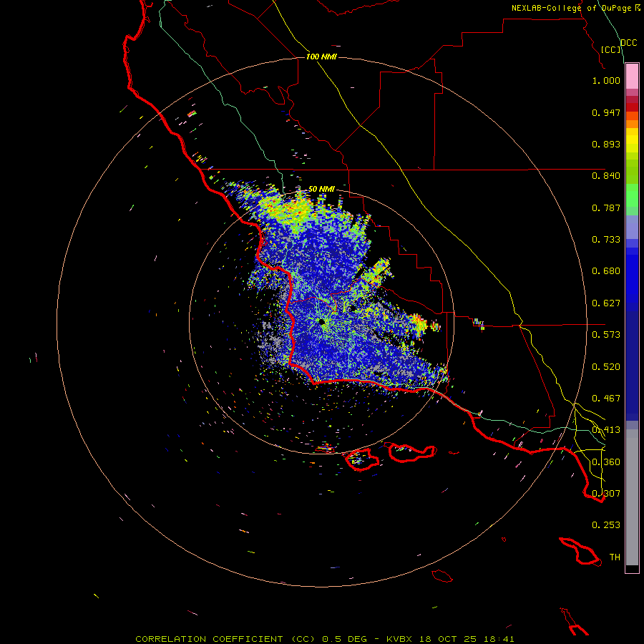Screen dimensions: 644x644
Task: Select the 0.947 legend value
Action: tap(606, 112)
